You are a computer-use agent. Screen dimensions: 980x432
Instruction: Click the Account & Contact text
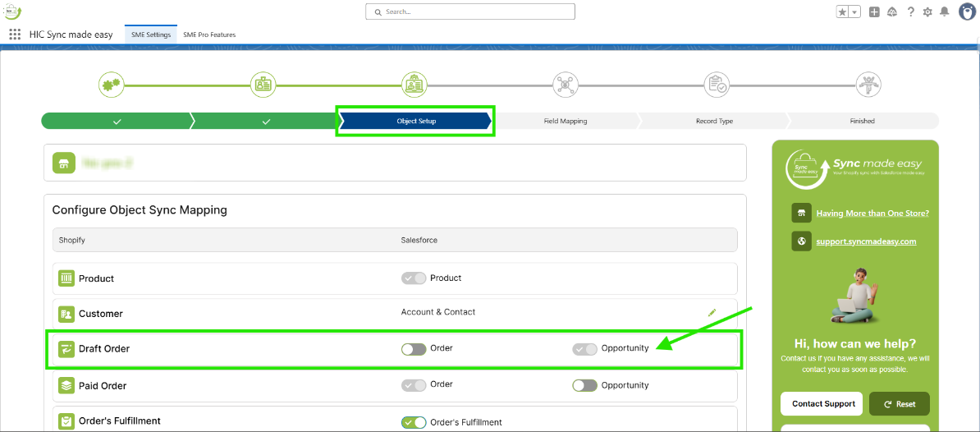point(438,312)
